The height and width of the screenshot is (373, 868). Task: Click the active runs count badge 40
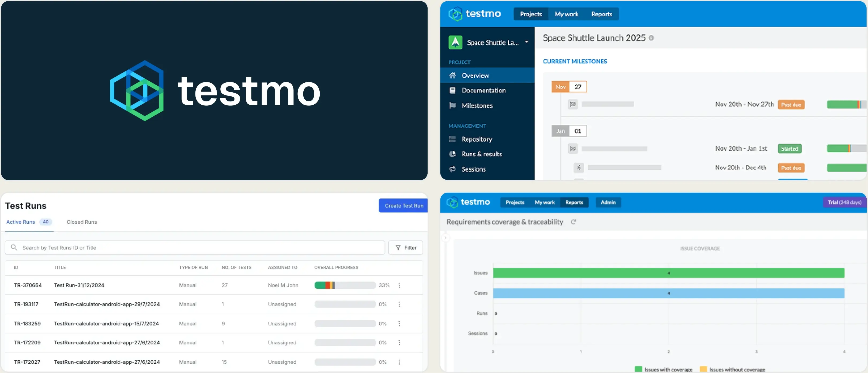tap(46, 222)
